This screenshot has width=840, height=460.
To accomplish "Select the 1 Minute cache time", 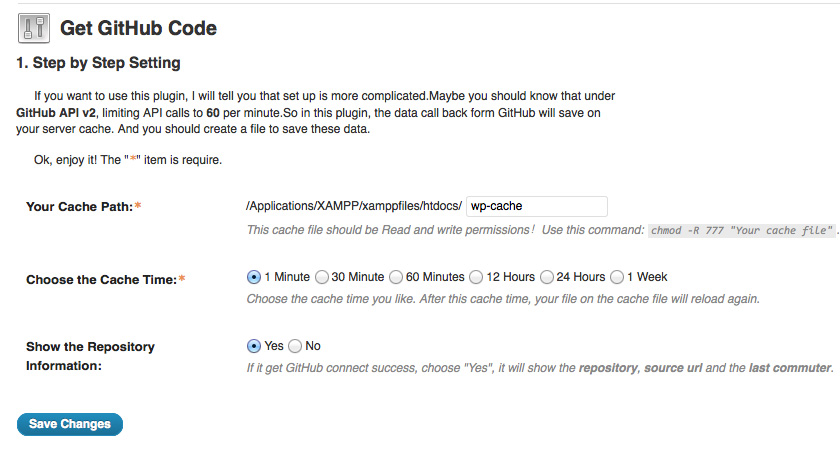I will (254, 277).
